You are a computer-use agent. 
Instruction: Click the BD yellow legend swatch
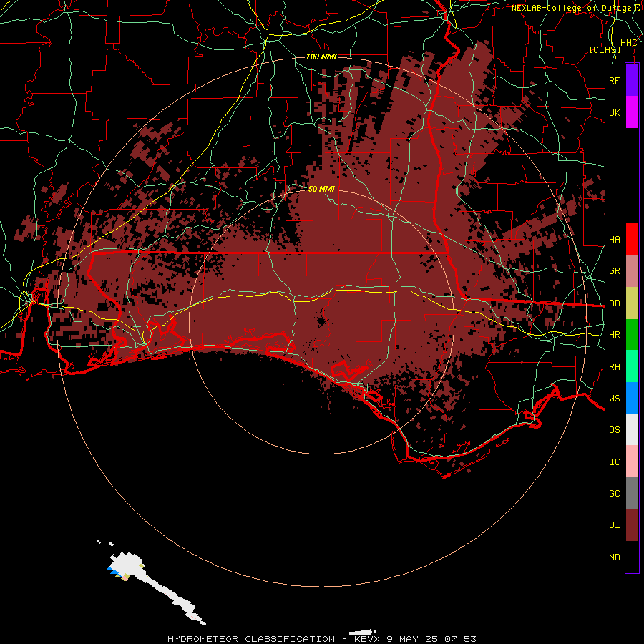coord(632,303)
